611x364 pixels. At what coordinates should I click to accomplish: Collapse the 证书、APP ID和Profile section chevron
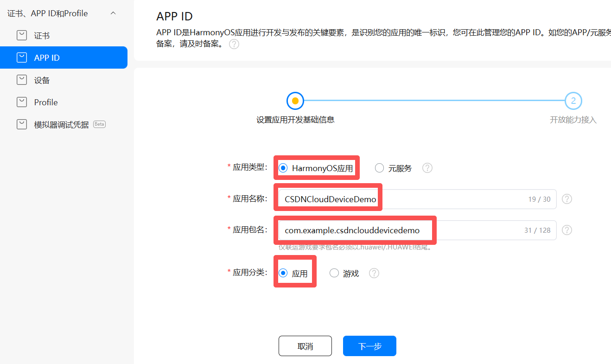pos(113,13)
